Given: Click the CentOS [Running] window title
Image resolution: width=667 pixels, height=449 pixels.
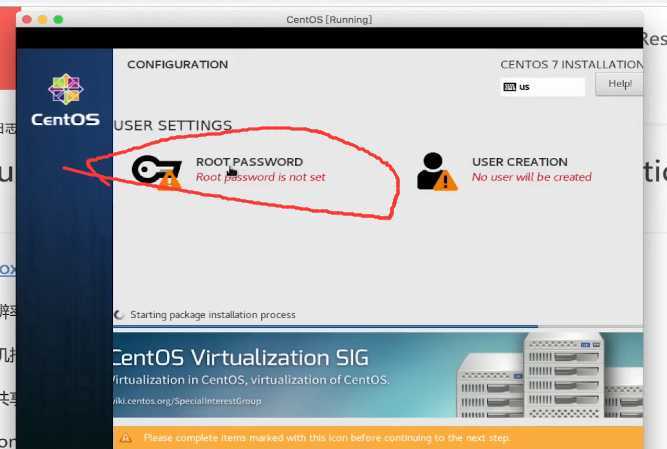Looking at the screenshot, I should [x=329, y=20].
